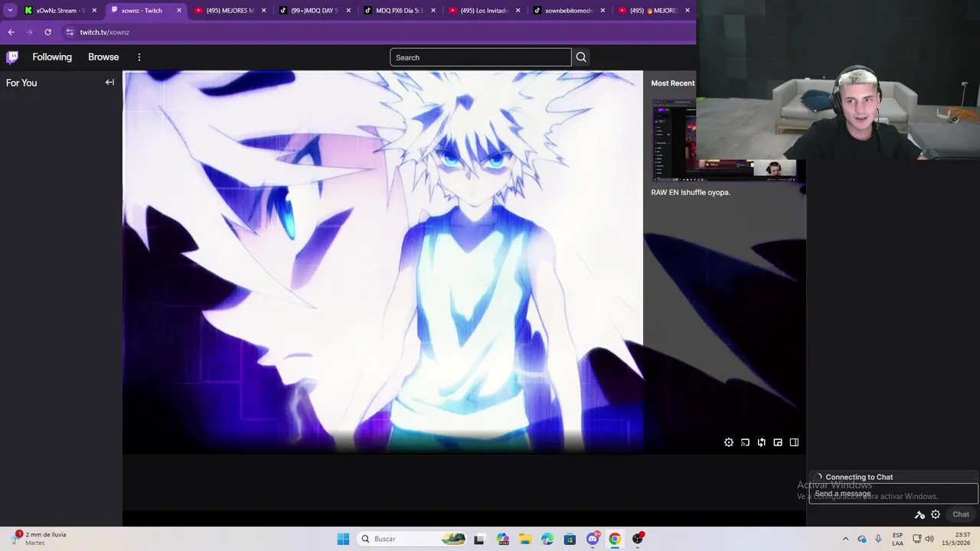Expand the system tray hidden icons chevron
980x551 pixels.
[x=845, y=539]
